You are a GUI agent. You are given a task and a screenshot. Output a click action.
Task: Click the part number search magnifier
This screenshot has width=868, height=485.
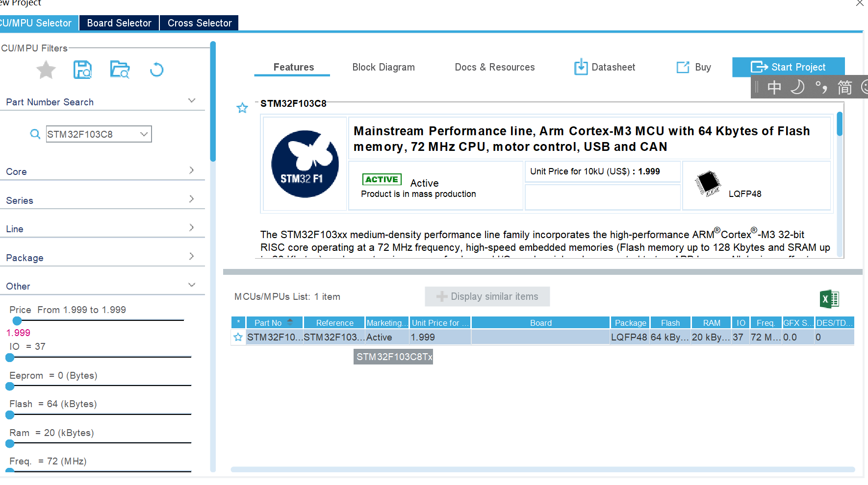click(35, 134)
